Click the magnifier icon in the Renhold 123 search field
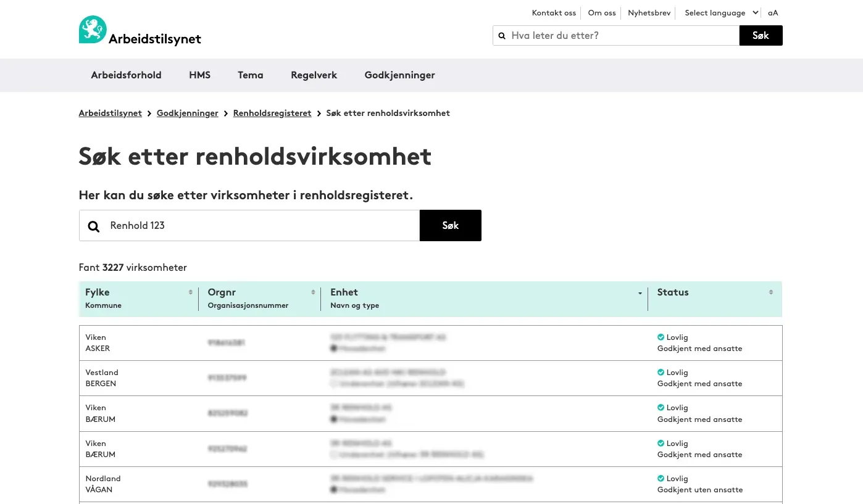This screenshot has width=863, height=504. tap(94, 226)
